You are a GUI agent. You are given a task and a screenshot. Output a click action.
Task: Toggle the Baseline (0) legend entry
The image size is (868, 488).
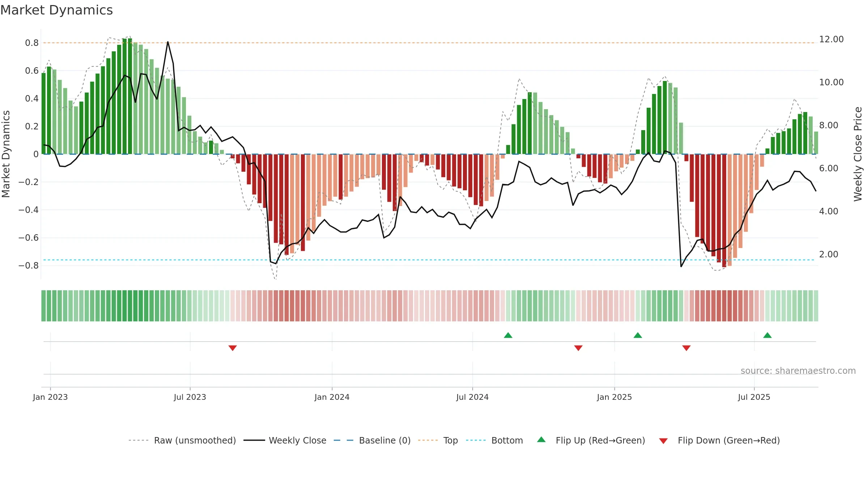[x=372, y=440]
